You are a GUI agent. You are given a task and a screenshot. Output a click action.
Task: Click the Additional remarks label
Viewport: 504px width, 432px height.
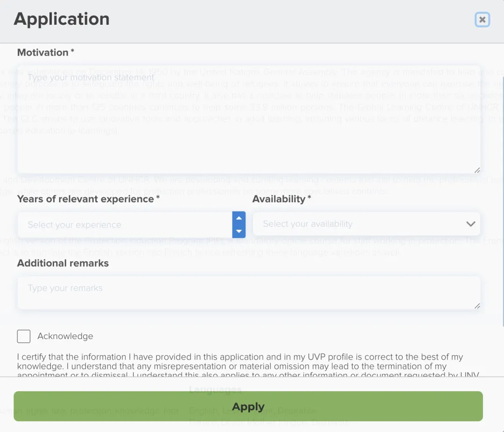pos(63,263)
